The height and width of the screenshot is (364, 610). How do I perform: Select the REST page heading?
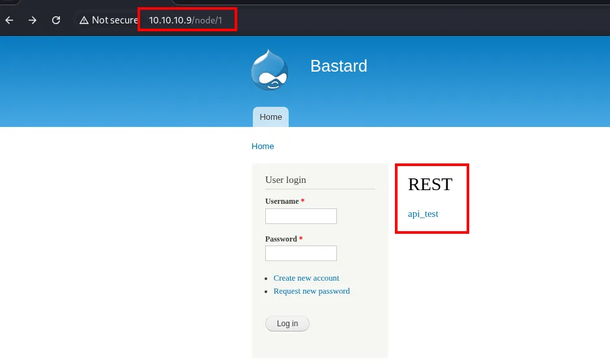(x=430, y=184)
